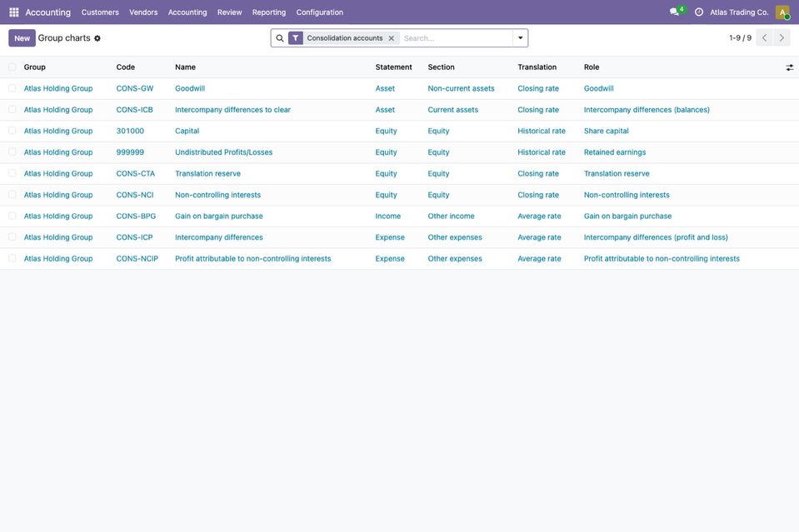Image resolution: width=799 pixels, height=532 pixels.
Task: Click the Other income section cell
Action: [451, 216]
